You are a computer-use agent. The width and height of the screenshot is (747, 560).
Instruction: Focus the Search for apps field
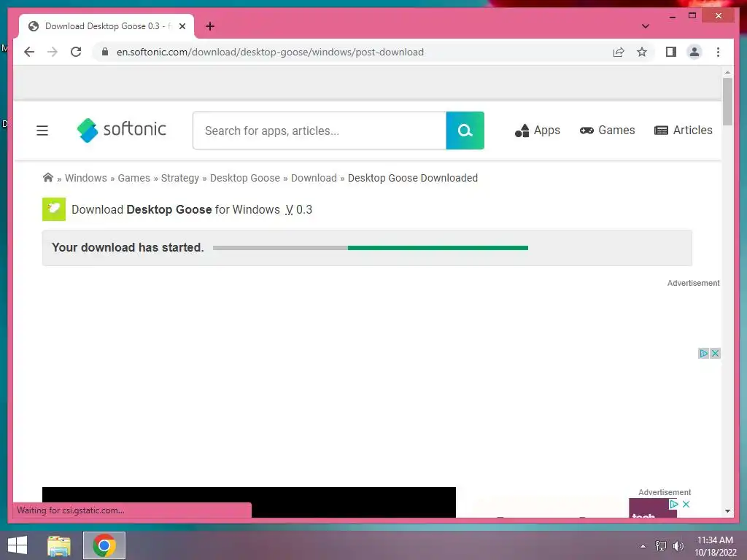point(320,131)
